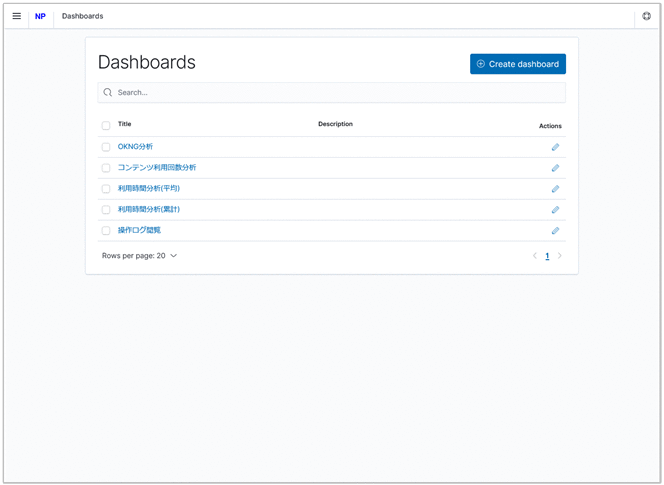Click edit pencil for 操作ログ閲覧
This screenshot has height=485, width=664.
(555, 231)
